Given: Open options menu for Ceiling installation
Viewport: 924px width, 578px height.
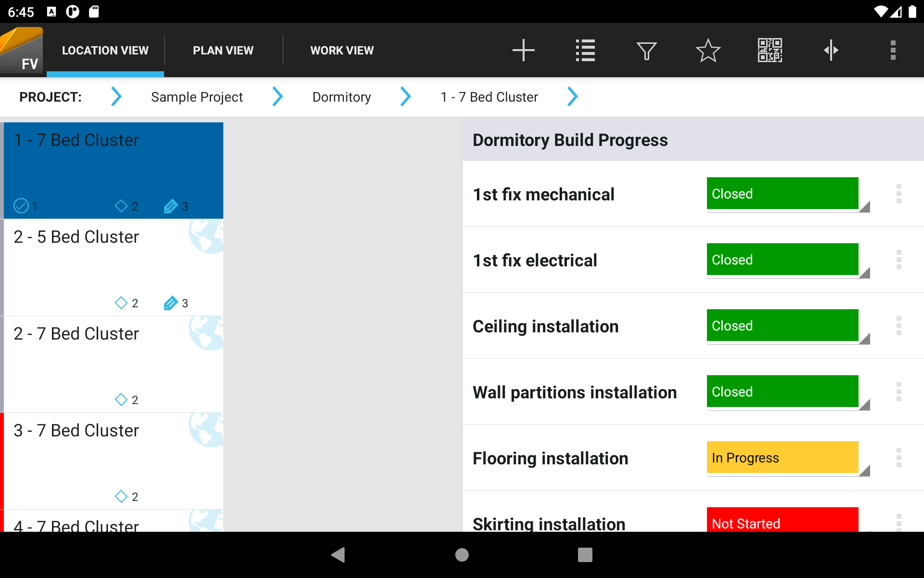Looking at the screenshot, I should (898, 326).
